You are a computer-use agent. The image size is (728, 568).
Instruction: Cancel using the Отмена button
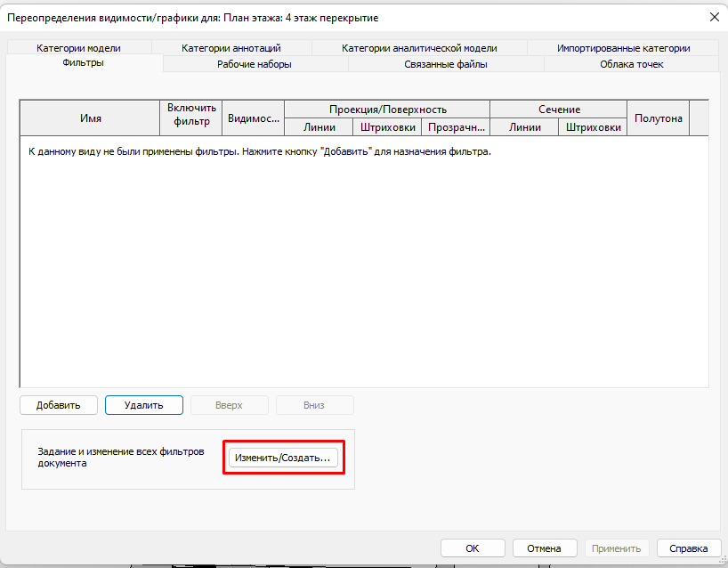[x=543, y=548]
